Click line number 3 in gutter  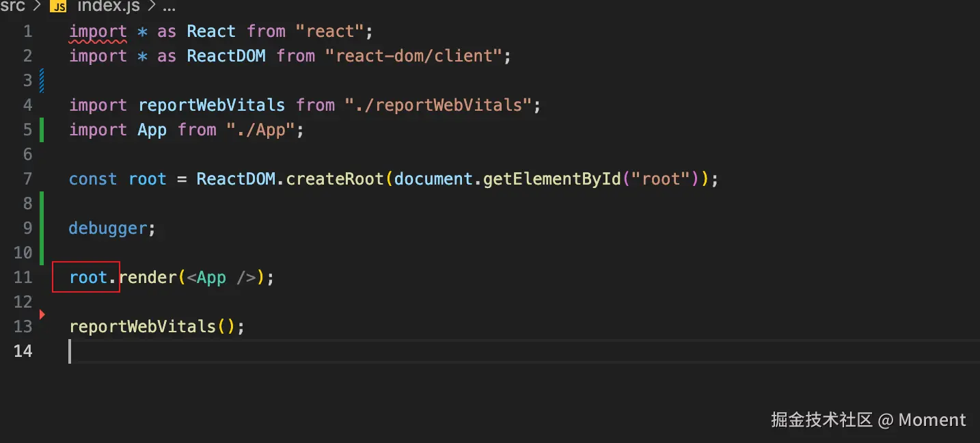click(27, 81)
